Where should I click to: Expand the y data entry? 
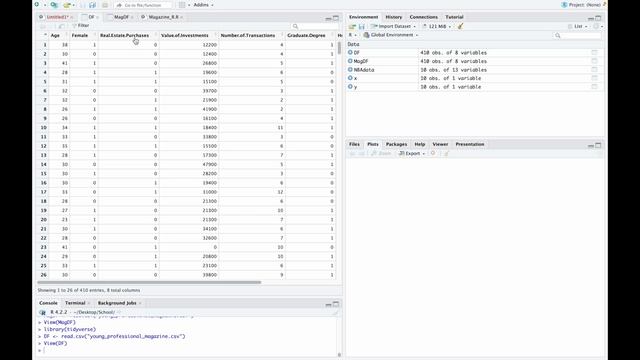point(350,87)
